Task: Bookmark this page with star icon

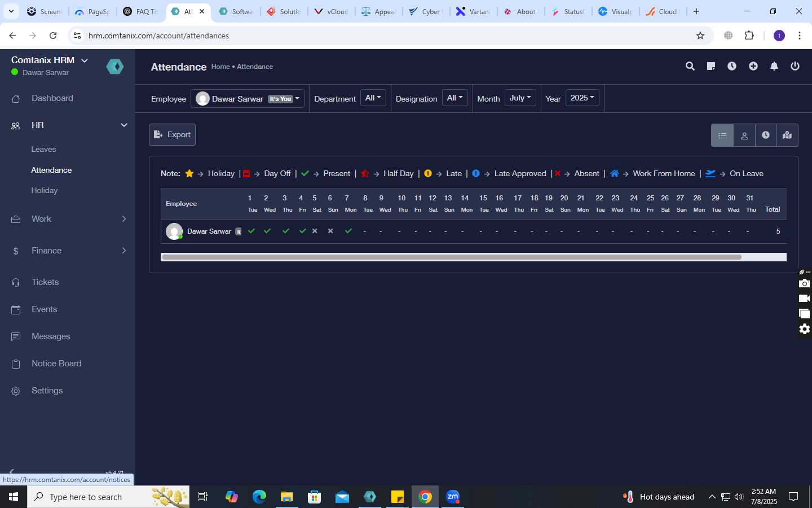Action: pyautogui.click(x=700, y=36)
